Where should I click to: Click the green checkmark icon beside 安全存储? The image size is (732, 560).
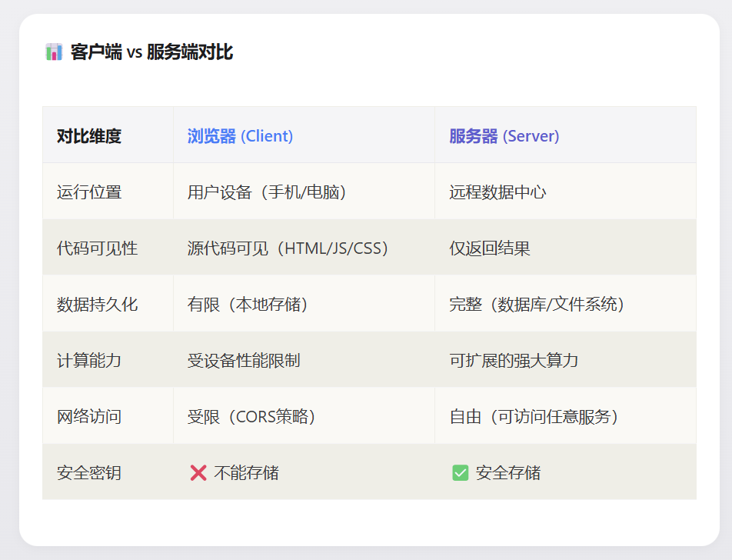point(461,472)
